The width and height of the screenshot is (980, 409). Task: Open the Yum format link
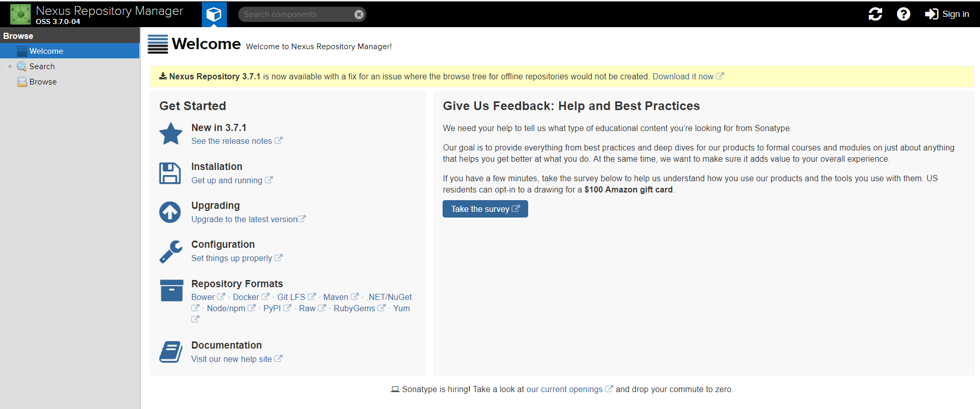[x=402, y=309]
